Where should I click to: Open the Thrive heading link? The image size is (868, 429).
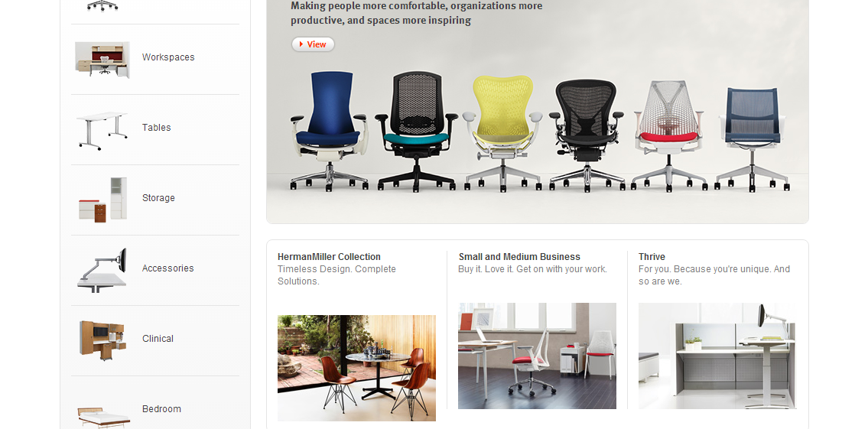[652, 257]
